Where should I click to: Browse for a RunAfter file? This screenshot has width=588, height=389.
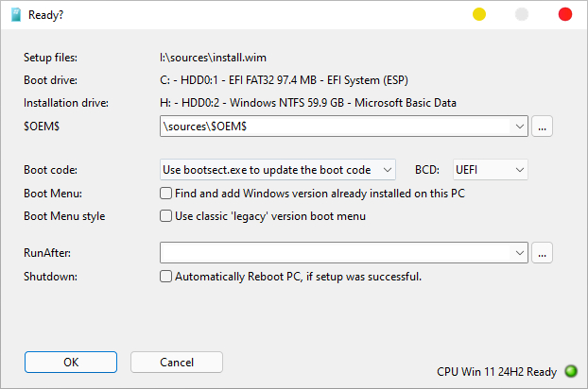tap(542, 252)
